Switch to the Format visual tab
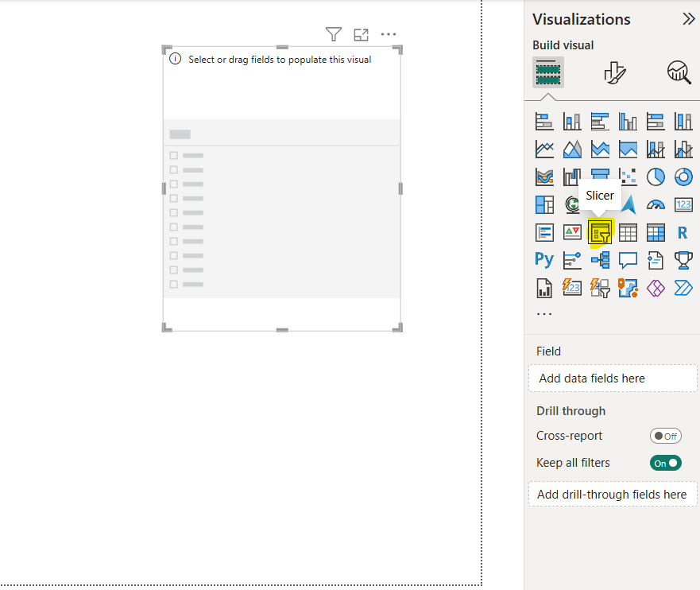 [x=613, y=73]
